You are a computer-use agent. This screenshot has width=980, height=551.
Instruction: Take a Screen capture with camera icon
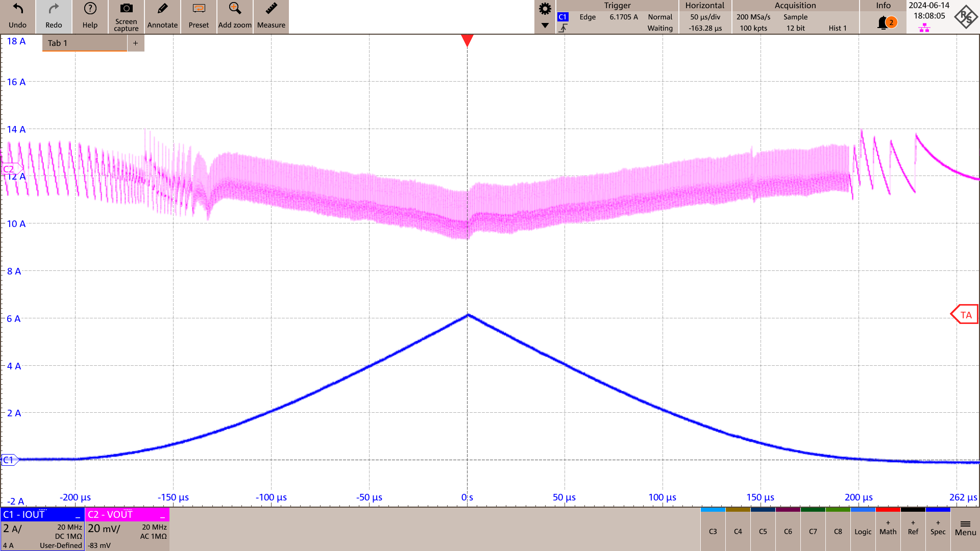tap(126, 9)
